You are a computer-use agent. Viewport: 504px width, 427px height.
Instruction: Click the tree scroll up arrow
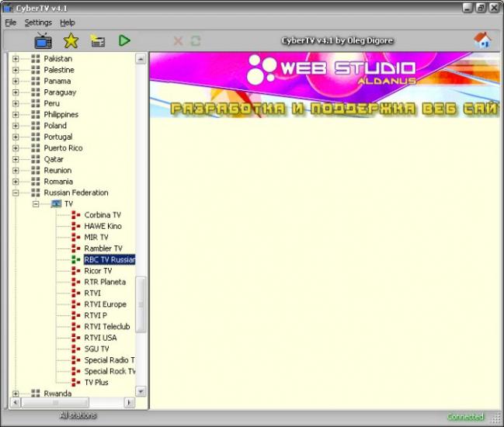141,59
